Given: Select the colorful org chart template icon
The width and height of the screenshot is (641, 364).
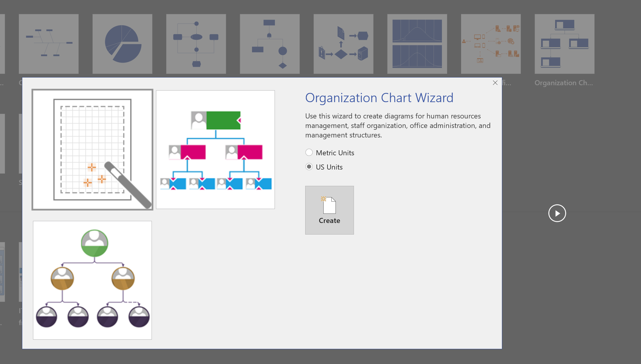Looking at the screenshot, I should coord(216,149).
